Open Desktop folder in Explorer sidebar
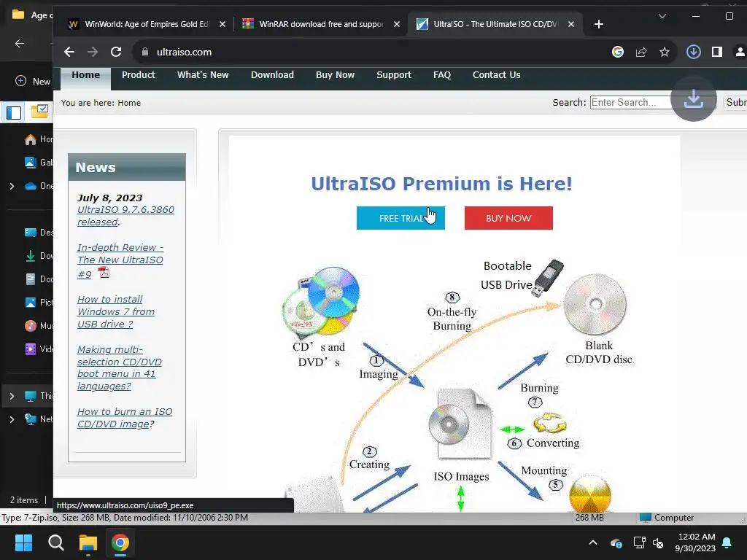Viewport: 747px width, 560px height. (38, 233)
